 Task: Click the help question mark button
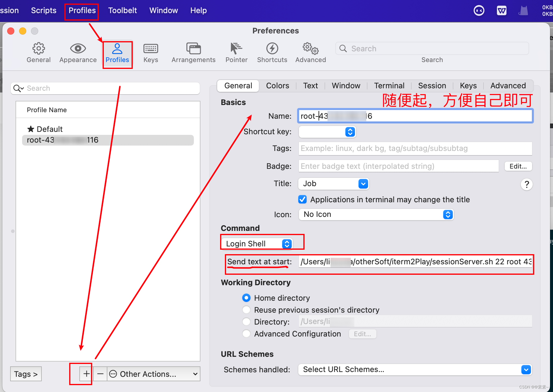tap(526, 184)
